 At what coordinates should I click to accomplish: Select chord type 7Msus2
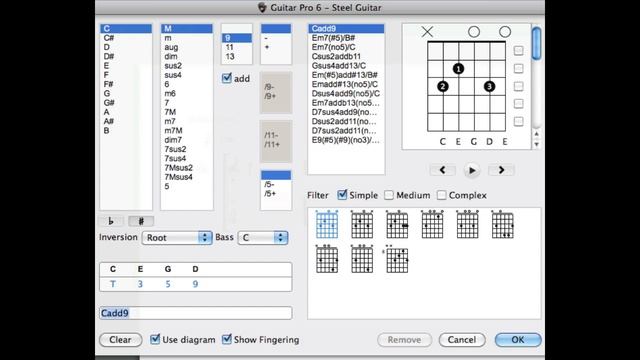tap(187, 168)
